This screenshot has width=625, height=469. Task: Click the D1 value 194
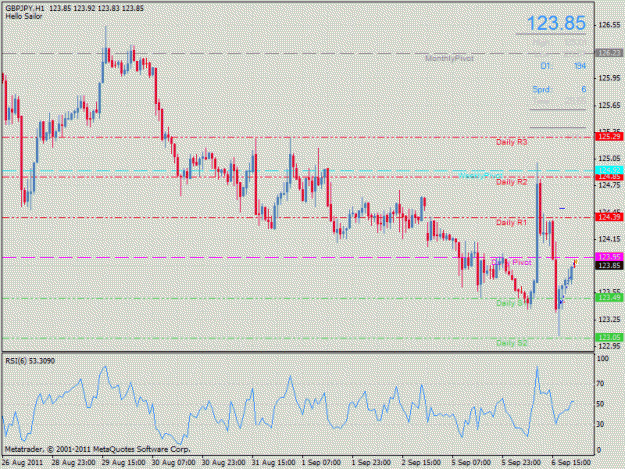pyautogui.click(x=580, y=66)
